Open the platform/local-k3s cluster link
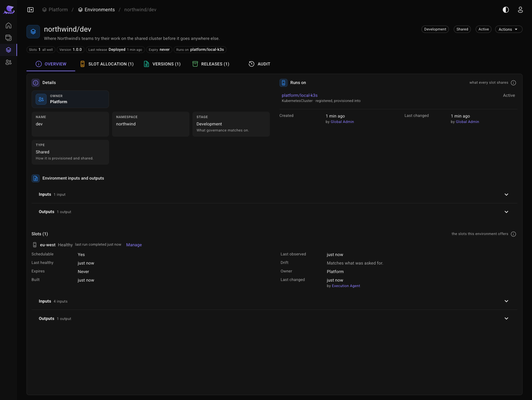The width and height of the screenshot is (532, 400). pyautogui.click(x=300, y=95)
